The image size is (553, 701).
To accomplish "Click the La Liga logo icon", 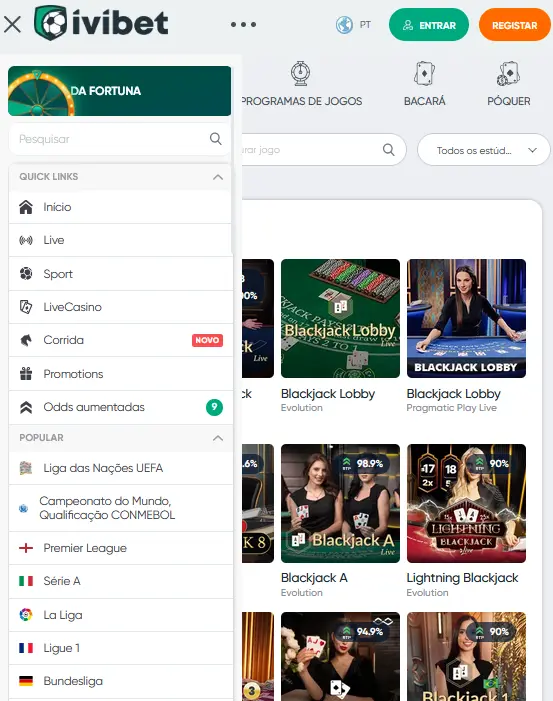I will (26, 615).
